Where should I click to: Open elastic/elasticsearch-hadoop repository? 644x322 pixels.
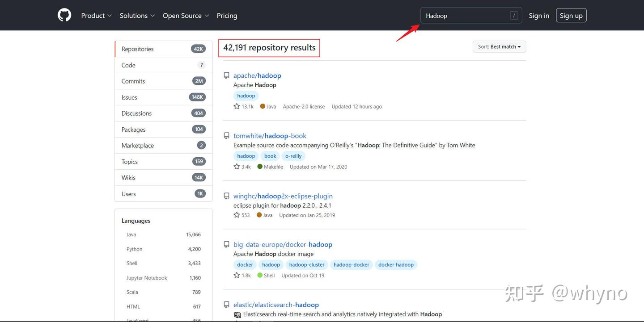(x=276, y=305)
